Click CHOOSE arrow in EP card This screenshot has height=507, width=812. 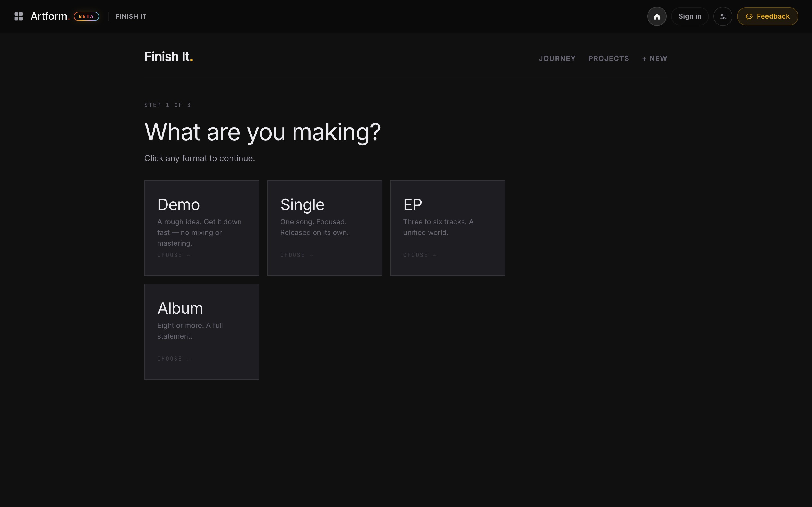(x=420, y=255)
